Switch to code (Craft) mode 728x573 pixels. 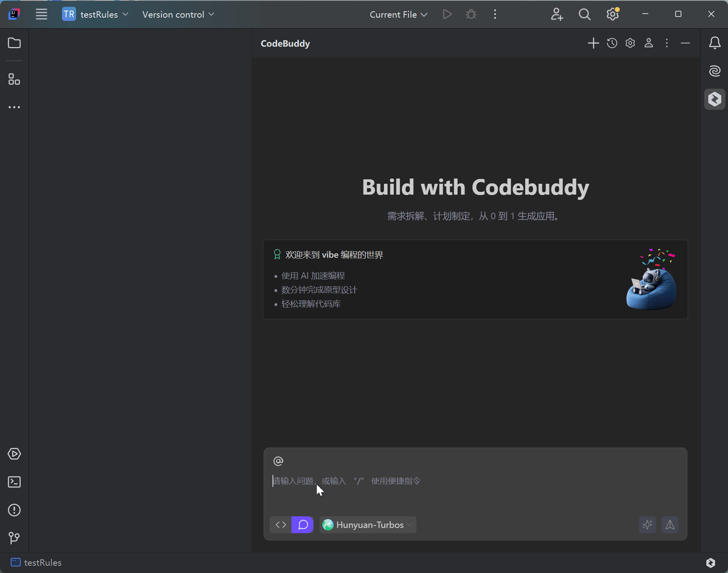281,525
